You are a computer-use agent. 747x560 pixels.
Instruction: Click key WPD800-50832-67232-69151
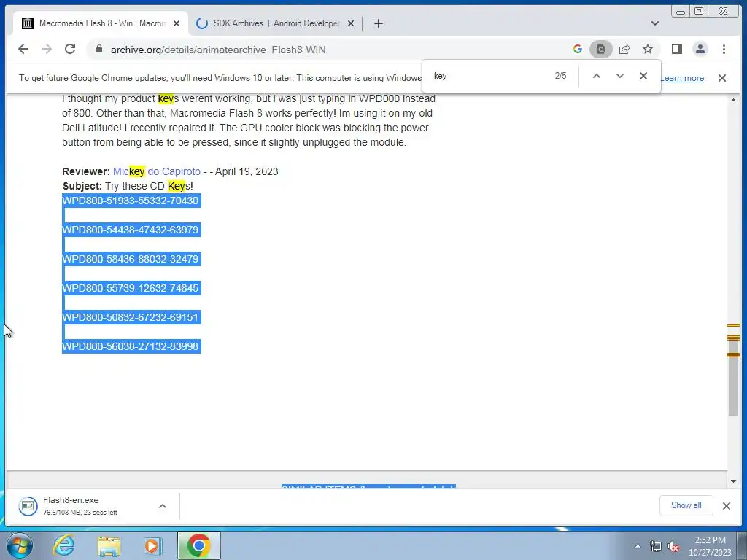point(131,317)
